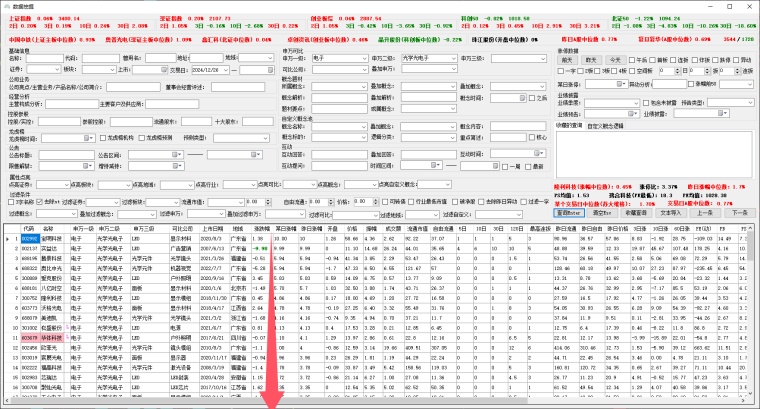Viewport: 760px width, 409px height.
Task: Open calendar icon in 业绩披露 field
Action: click(x=721, y=113)
